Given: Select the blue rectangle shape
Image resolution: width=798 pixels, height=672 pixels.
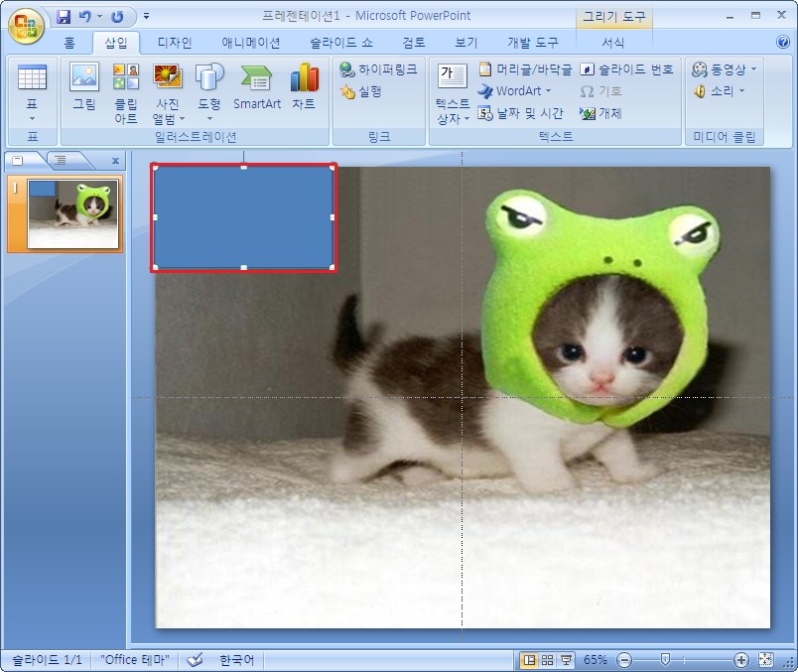Looking at the screenshot, I should click(243, 217).
